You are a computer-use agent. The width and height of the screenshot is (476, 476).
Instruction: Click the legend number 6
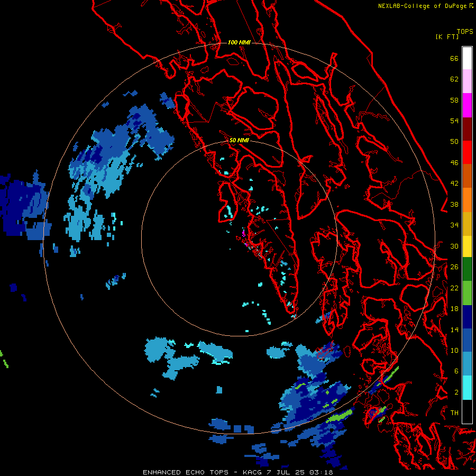point(456,371)
